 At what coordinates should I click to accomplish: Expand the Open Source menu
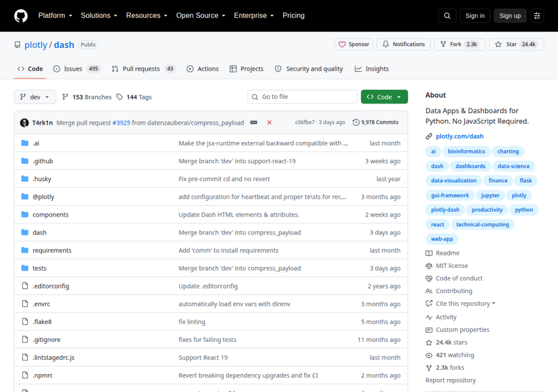(201, 16)
